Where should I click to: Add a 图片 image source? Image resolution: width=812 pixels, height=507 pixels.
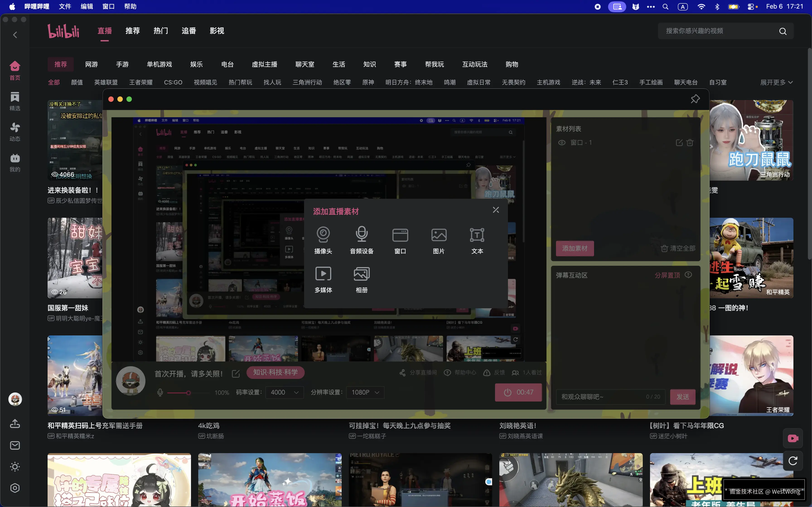pos(439,235)
